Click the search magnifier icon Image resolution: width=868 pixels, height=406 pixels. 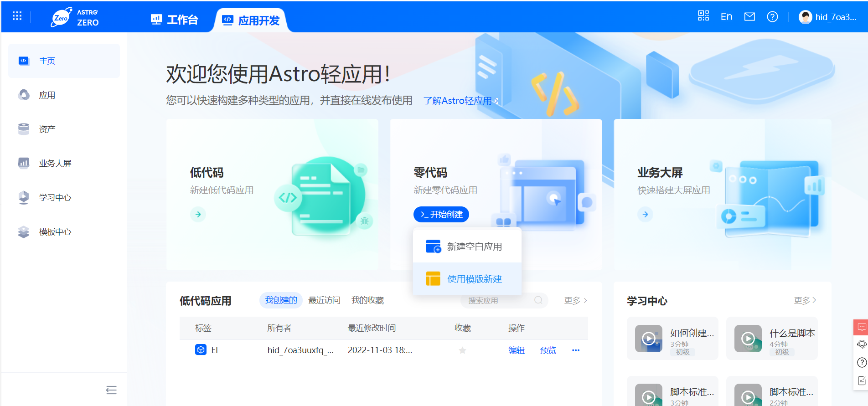(538, 300)
